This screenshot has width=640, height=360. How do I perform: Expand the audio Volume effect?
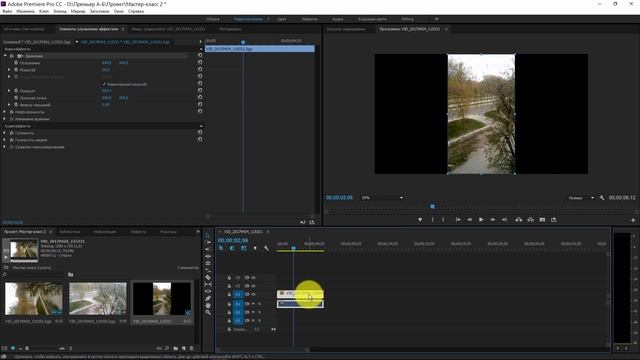pos(4,133)
